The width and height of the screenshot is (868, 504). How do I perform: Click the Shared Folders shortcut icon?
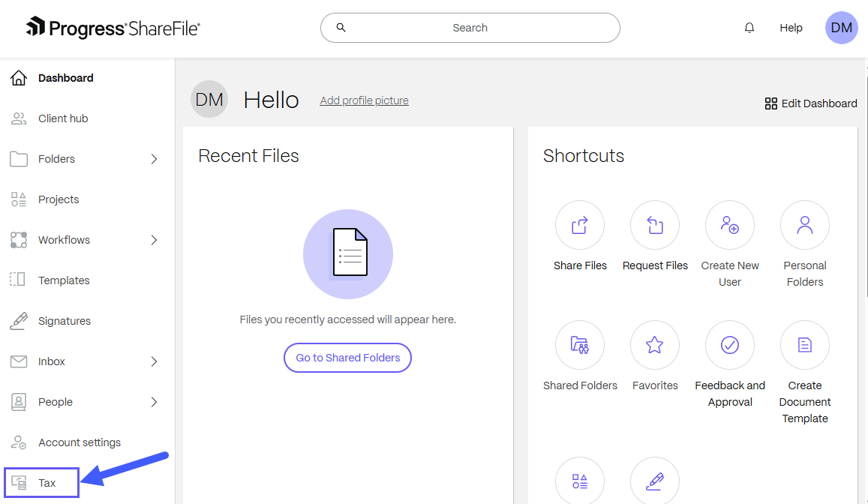coord(580,345)
